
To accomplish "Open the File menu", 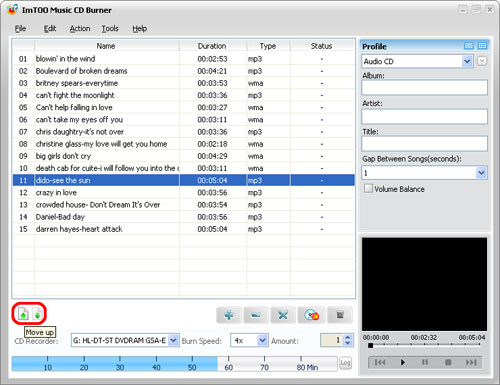I will tap(20, 29).
